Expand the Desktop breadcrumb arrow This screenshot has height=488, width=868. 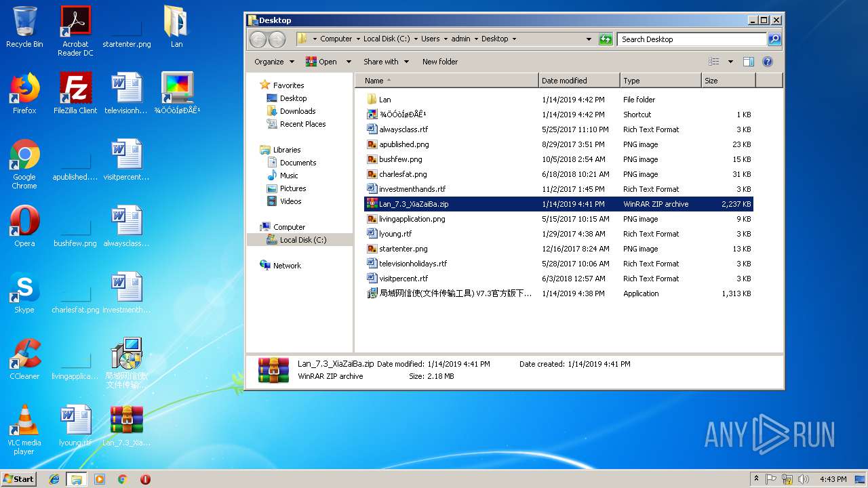coord(514,39)
